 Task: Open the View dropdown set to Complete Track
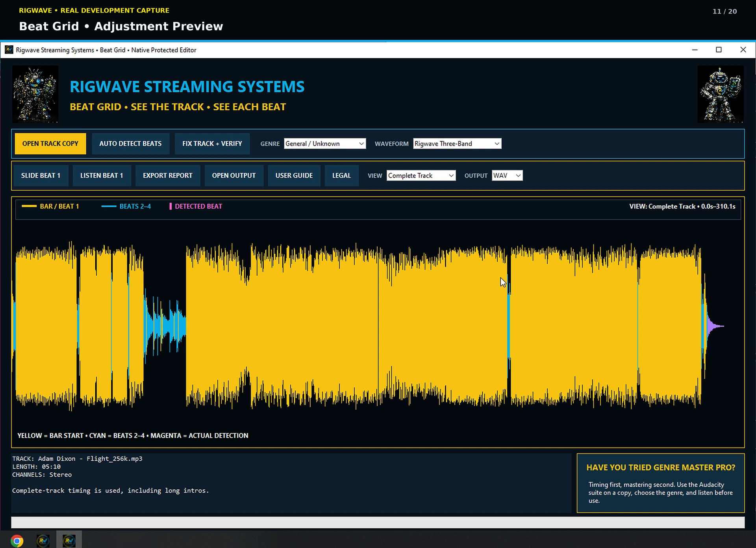(x=421, y=176)
